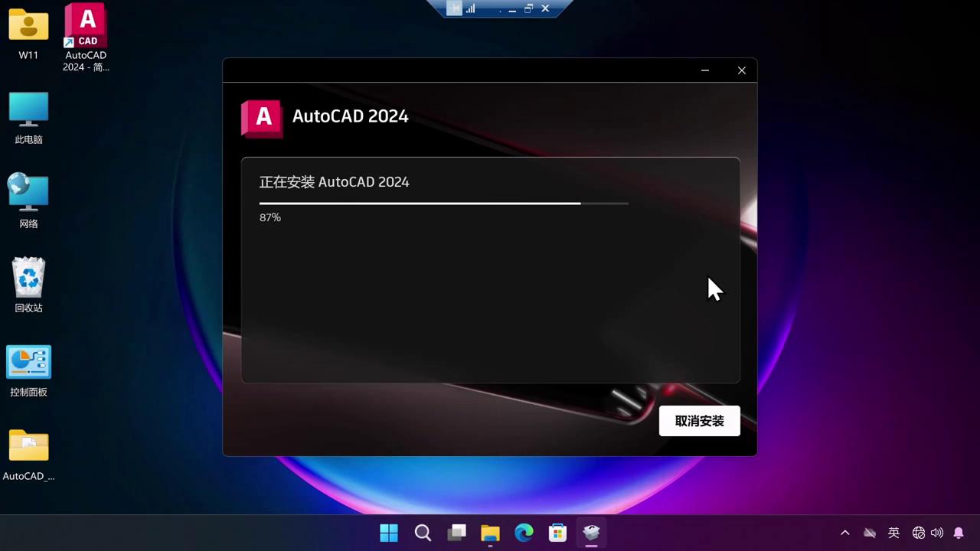
Task: Open Task View from the taskbar
Action: click(x=457, y=532)
